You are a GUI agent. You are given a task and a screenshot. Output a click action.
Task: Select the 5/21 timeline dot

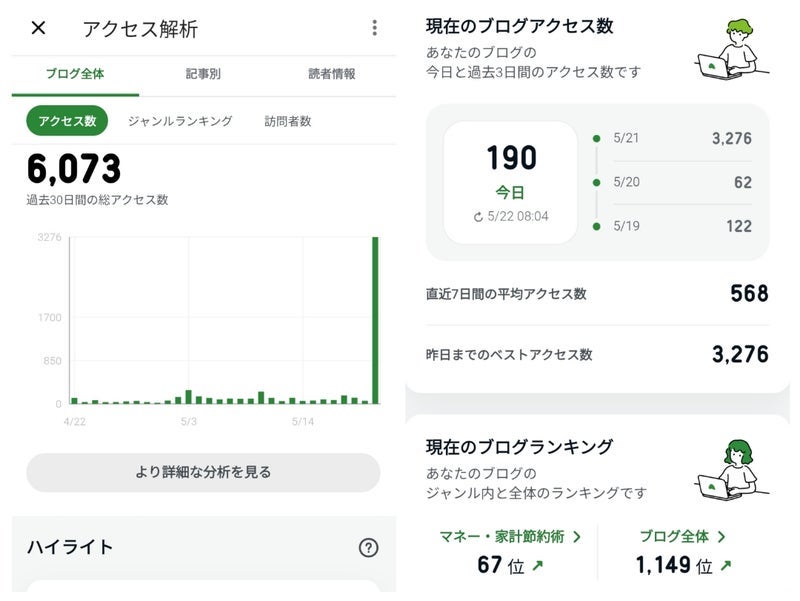click(597, 139)
